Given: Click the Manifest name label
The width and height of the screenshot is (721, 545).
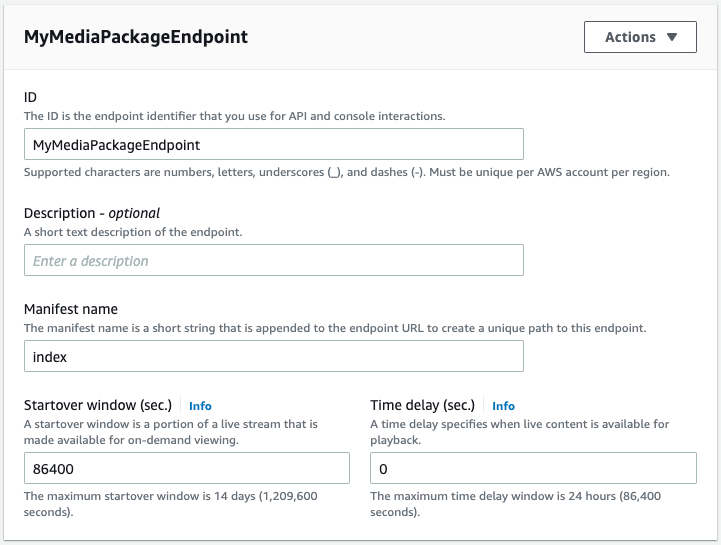Looking at the screenshot, I should click(71, 309).
